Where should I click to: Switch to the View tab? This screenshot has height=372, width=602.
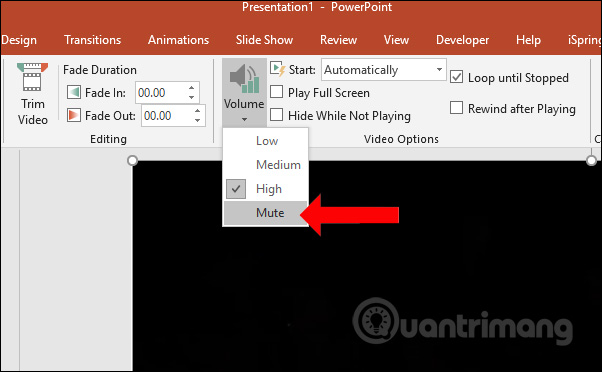[396, 40]
